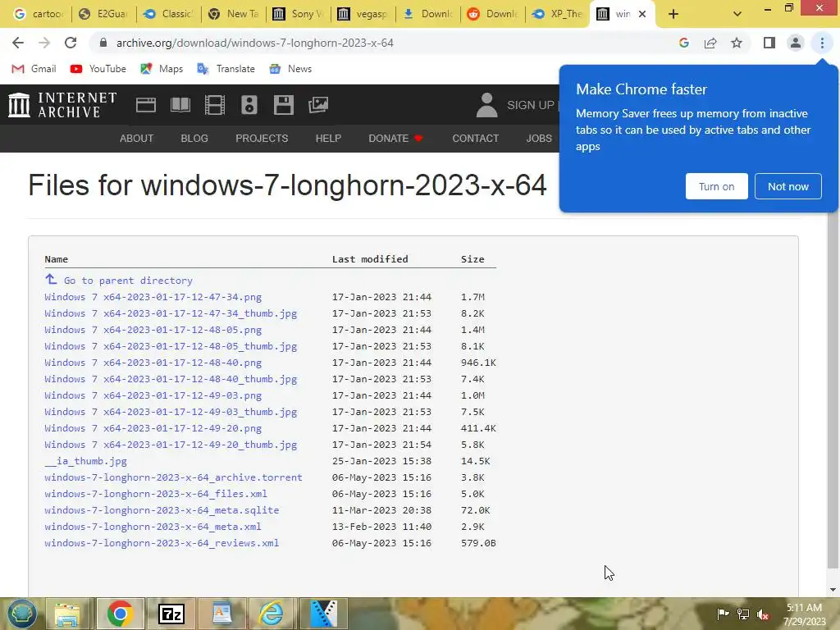Screen dimensions: 840x630
Task: Open the PROJECTS menu item
Action: (x=262, y=138)
